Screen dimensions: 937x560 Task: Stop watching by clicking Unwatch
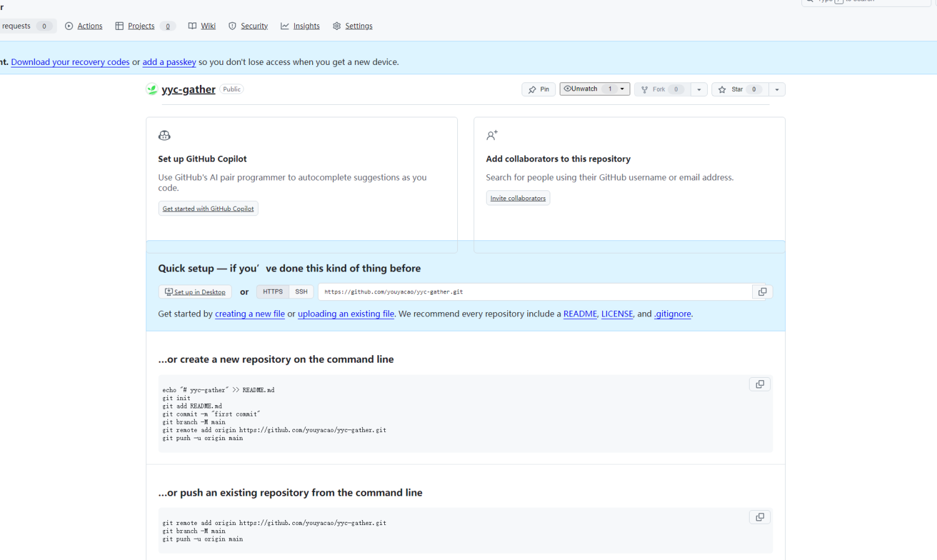pyautogui.click(x=583, y=89)
